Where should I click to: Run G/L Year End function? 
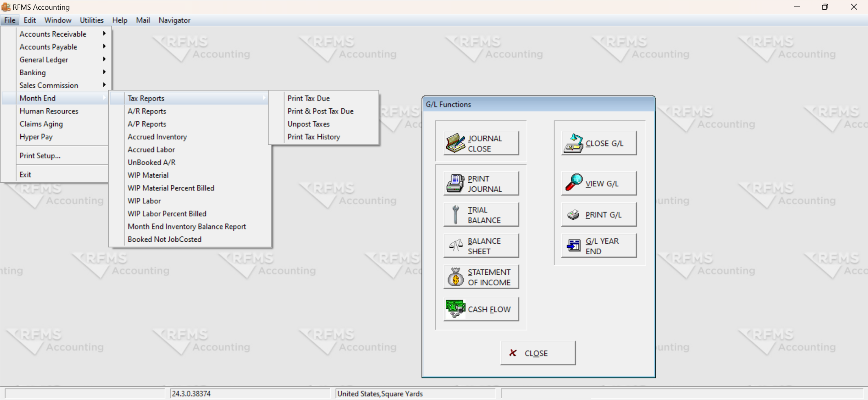(598, 245)
